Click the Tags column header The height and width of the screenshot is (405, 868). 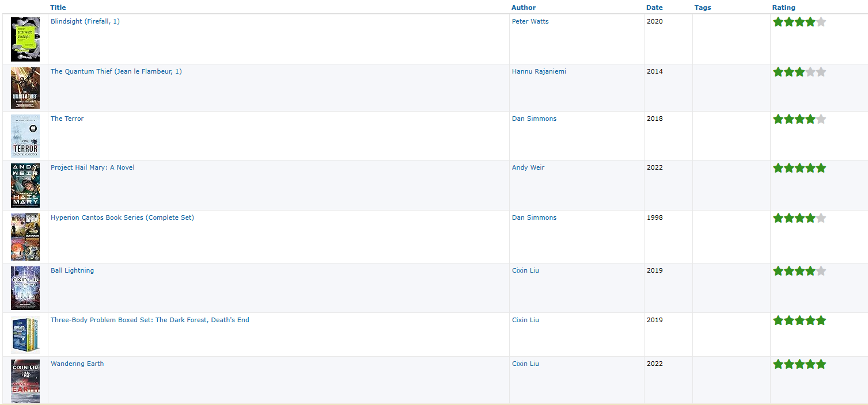tap(703, 7)
